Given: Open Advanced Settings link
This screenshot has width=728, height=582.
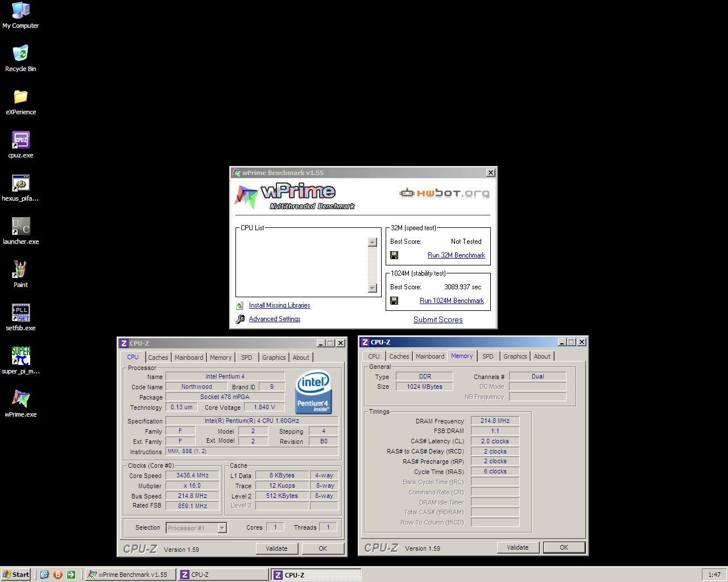Looking at the screenshot, I should coord(274,319).
